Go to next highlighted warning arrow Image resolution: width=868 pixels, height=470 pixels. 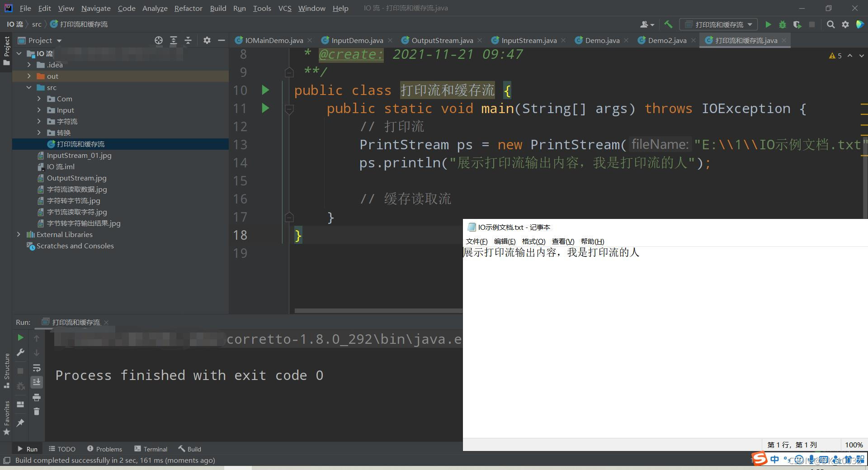click(x=862, y=56)
